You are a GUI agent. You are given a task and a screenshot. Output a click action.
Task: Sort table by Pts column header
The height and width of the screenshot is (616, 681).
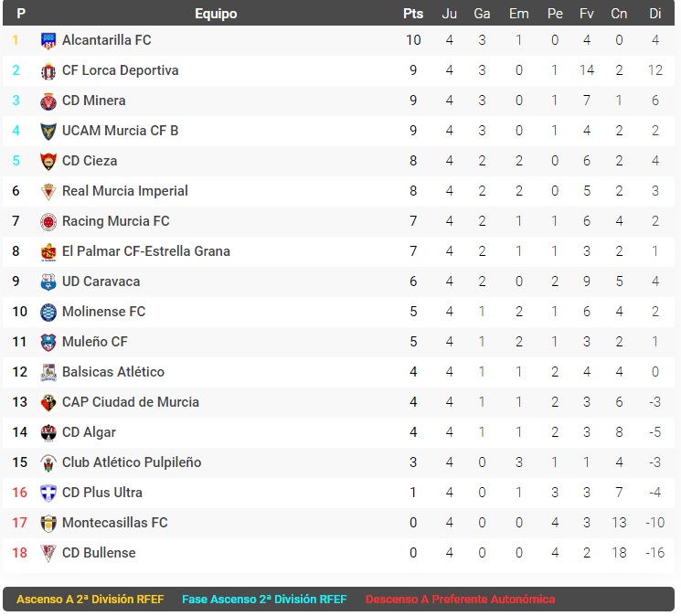[x=412, y=14]
